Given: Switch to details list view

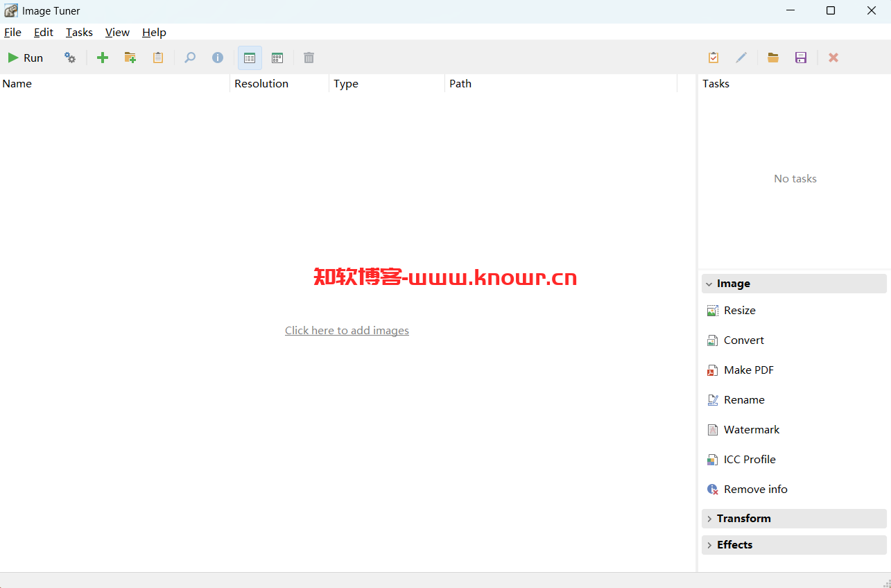Looking at the screenshot, I should click(250, 58).
